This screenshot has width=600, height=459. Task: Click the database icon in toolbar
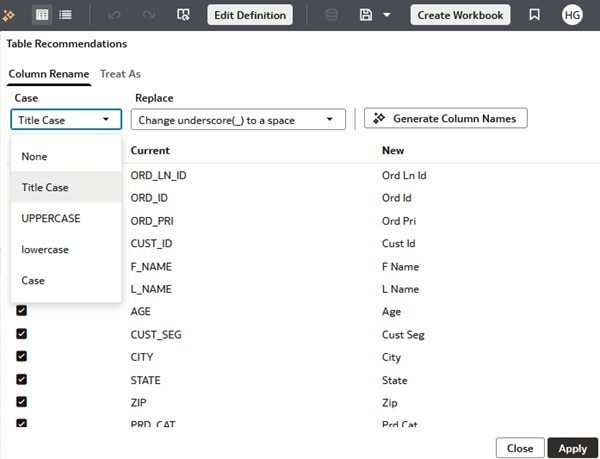point(332,15)
